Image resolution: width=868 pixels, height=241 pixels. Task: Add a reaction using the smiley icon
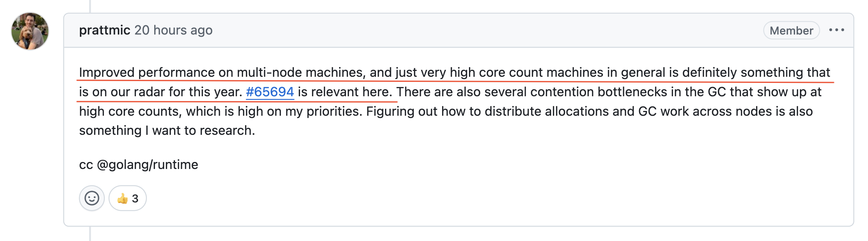coord(92,198)
